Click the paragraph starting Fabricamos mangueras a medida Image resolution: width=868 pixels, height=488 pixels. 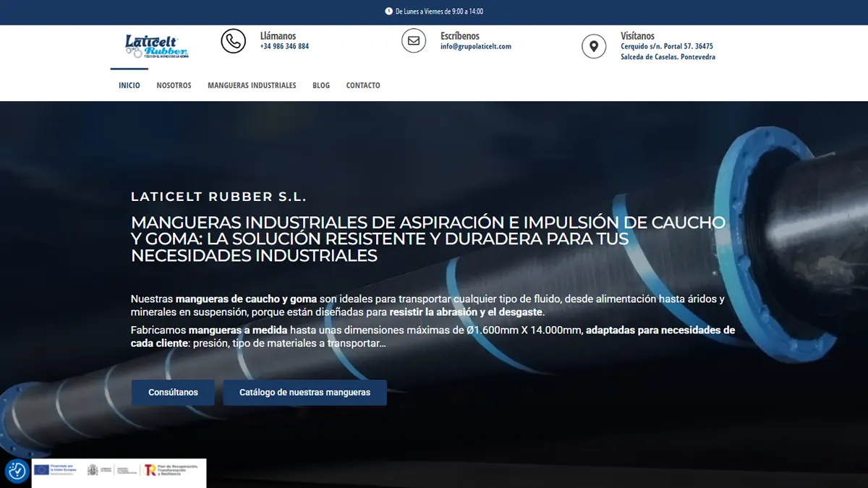point(433,336)
